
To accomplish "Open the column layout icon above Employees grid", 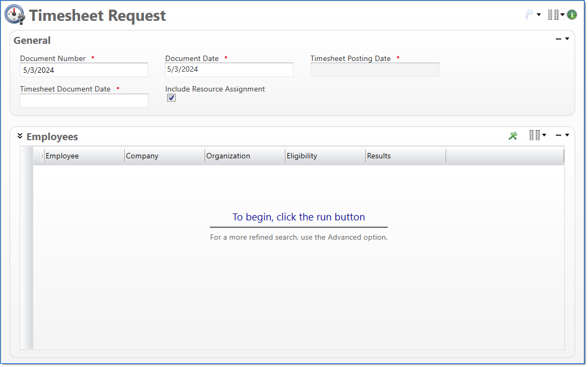I will [x=536, y=135].
